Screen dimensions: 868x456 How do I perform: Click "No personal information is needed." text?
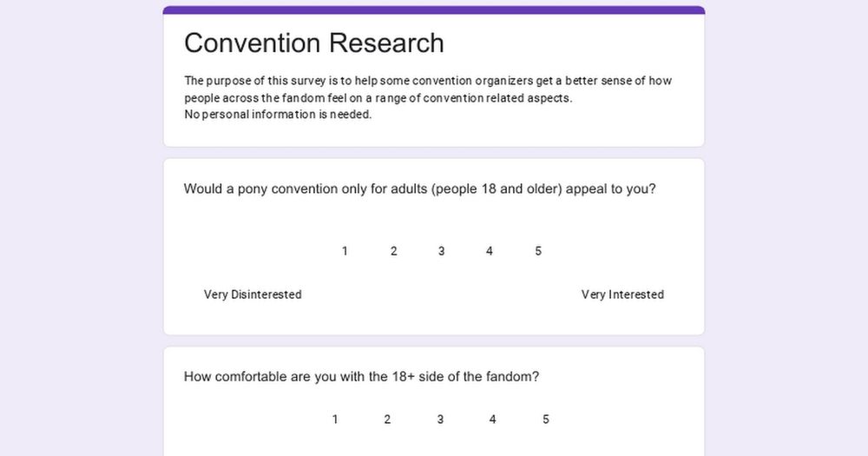pos(278,114)
